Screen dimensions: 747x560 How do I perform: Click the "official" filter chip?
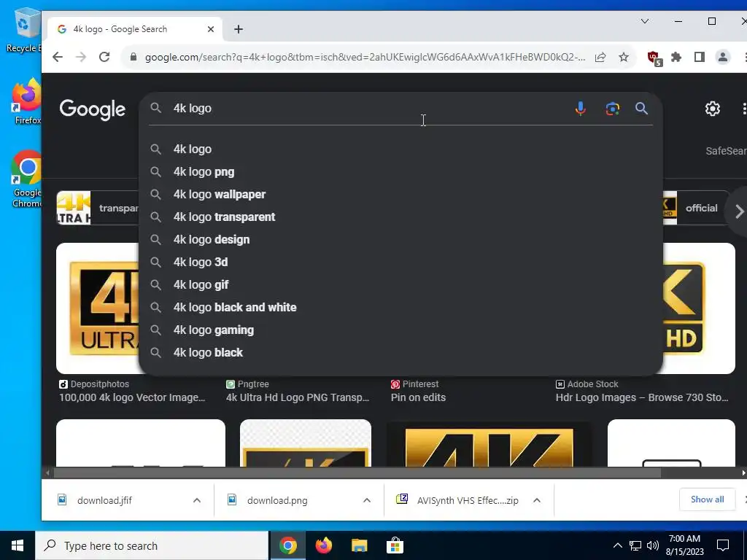(695, 208)
